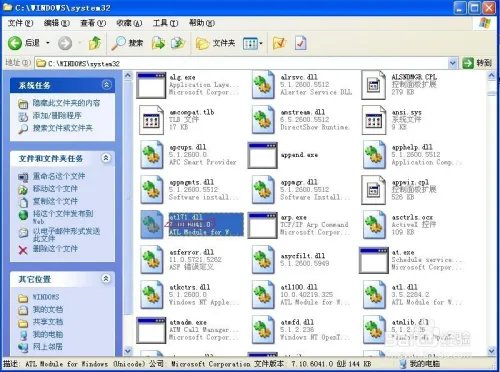Image resolution: width=500 pixels, height=372 pixels.
Task: Open WINDOWS folder in Other Places
Action: point(46,297)
